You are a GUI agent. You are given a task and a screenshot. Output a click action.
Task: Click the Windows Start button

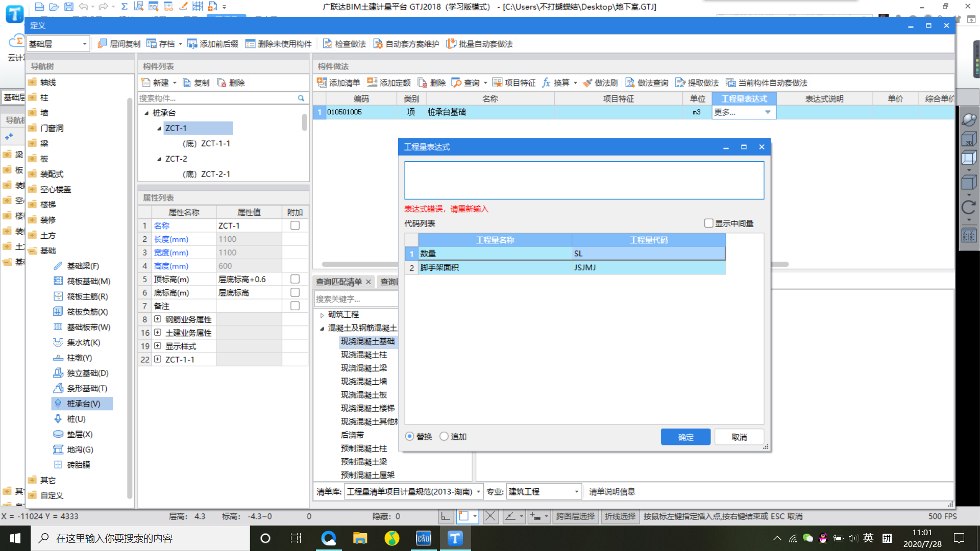point(15,538)
